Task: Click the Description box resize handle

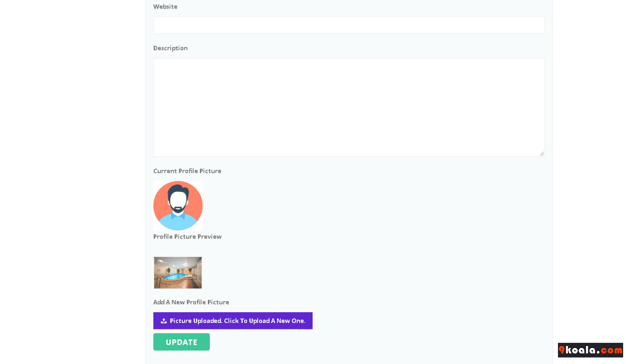Action: (542, 154)
